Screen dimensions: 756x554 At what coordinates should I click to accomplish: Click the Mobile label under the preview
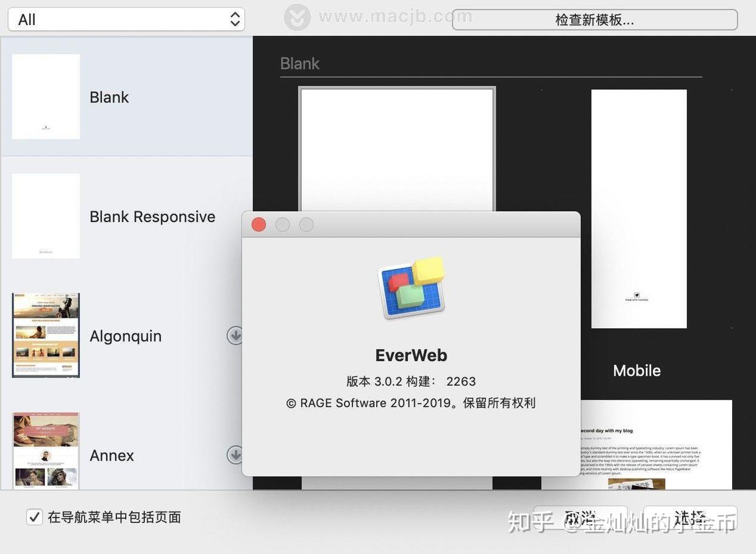[637, 370]
